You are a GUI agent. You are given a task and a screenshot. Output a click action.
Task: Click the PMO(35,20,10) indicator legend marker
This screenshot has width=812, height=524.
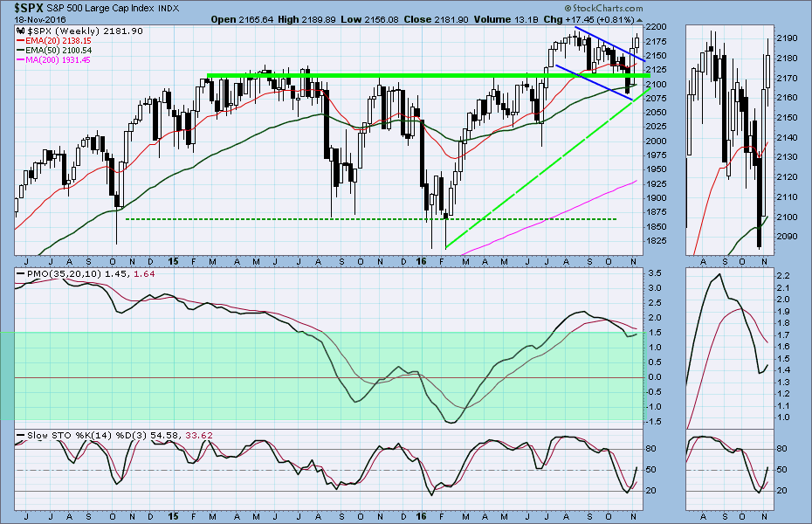click(x=22, y=275)
